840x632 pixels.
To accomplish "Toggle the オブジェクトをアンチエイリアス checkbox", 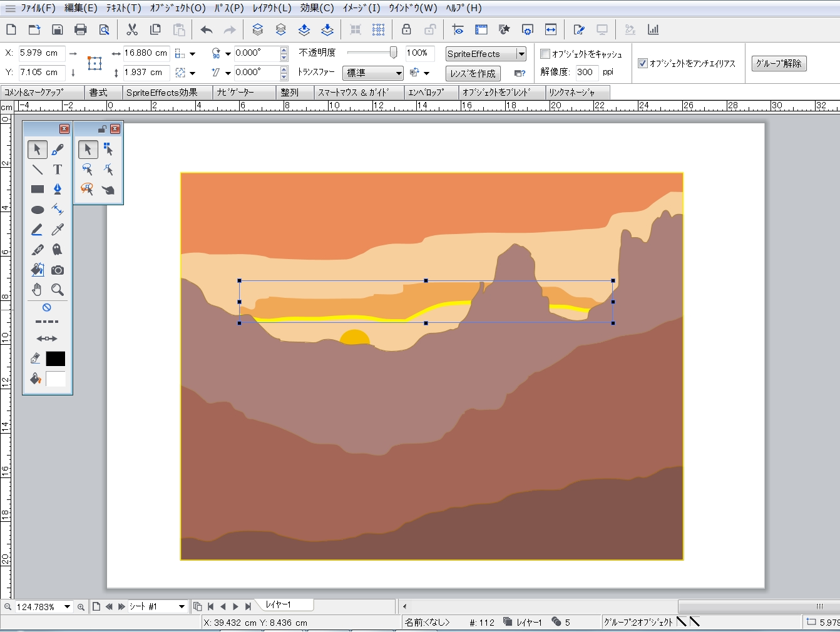I will coord(642,63).
